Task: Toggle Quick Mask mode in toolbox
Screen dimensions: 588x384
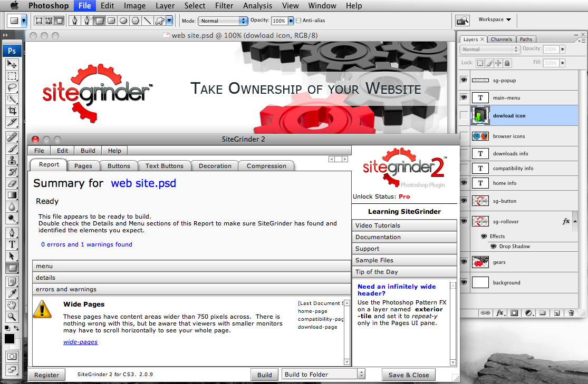Action: pos(12,356)
